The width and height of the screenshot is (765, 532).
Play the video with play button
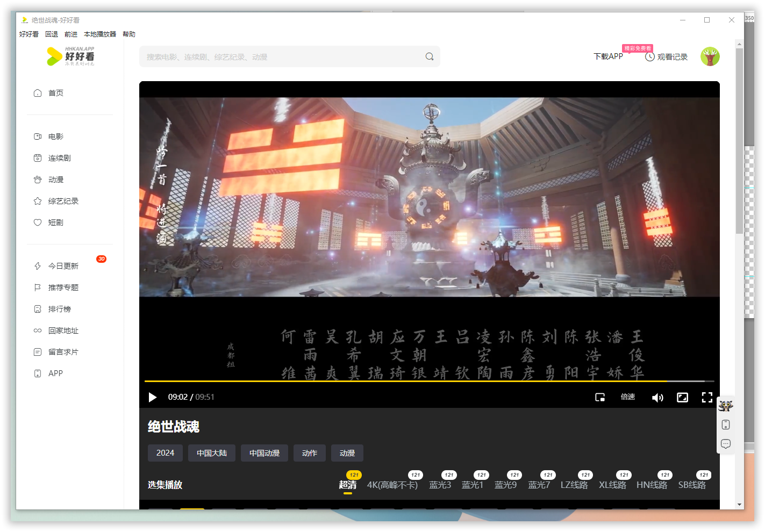153,397
